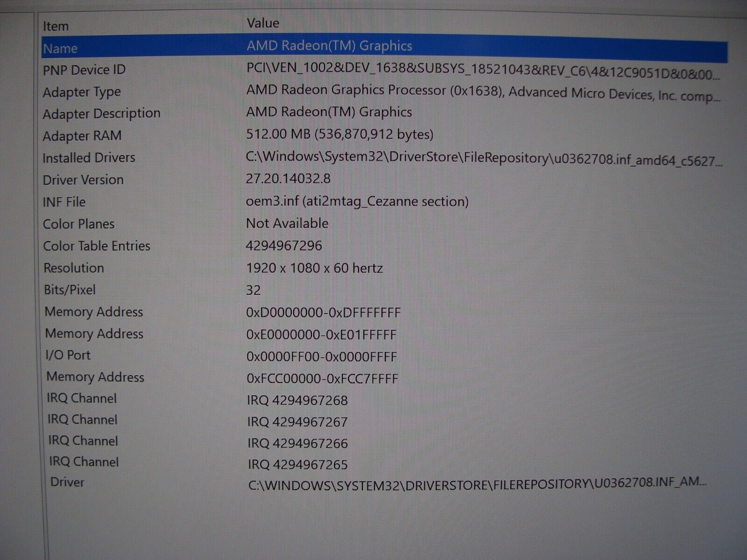Click the Value column header

coord(263,23)
